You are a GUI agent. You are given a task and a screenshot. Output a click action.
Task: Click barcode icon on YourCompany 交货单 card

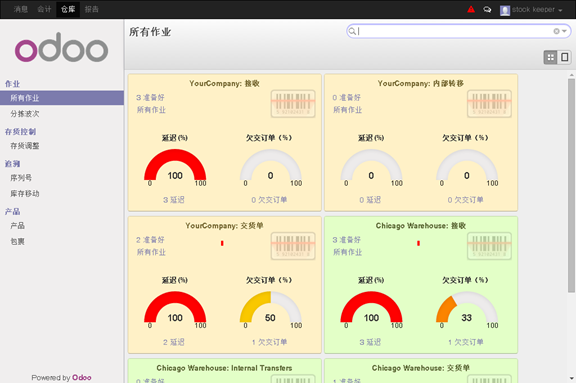pyautogui.click(x=293, y=246)
